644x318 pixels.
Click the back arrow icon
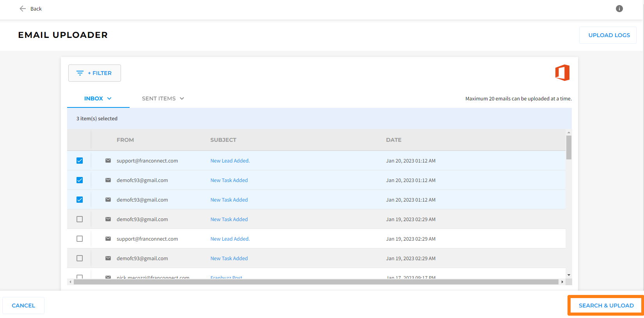[x=23, y=9]
